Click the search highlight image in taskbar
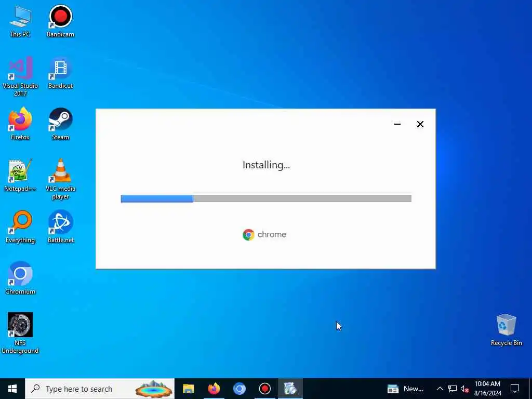 pyautogui.click(x=154, y=389)
